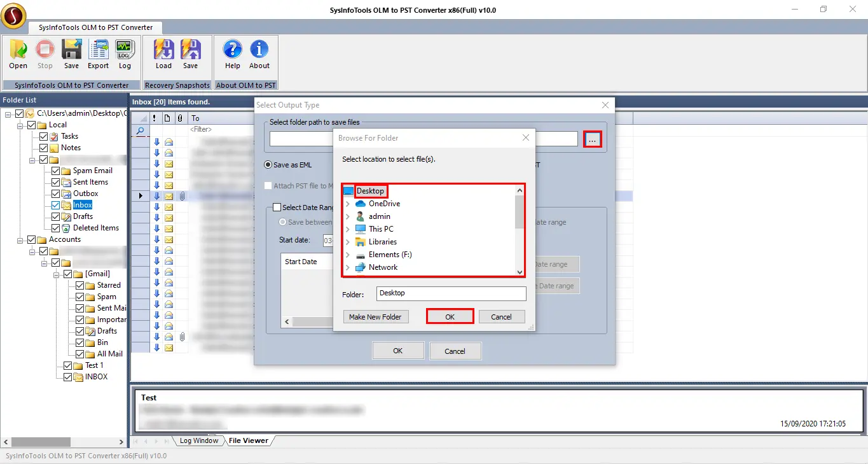Image resolution: width=868 pixels, height=464 pixels.
Task: Collapse the Local folder tree node
Action: [20, 125]
